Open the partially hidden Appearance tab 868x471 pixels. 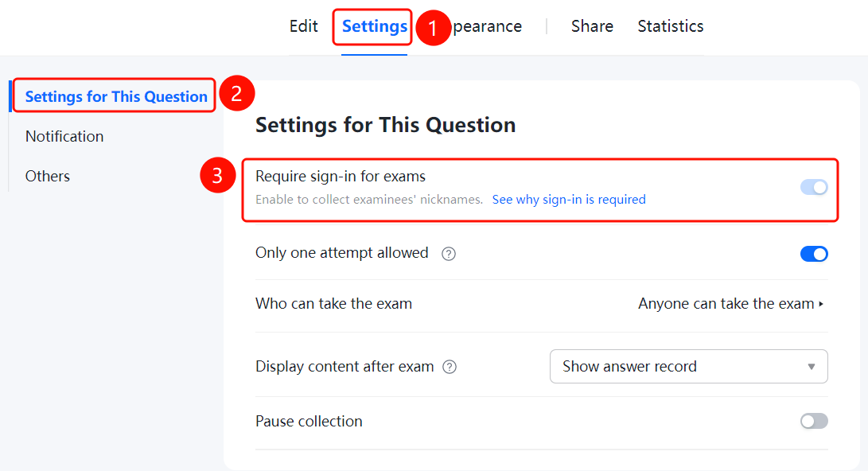[x=487, y=26]
